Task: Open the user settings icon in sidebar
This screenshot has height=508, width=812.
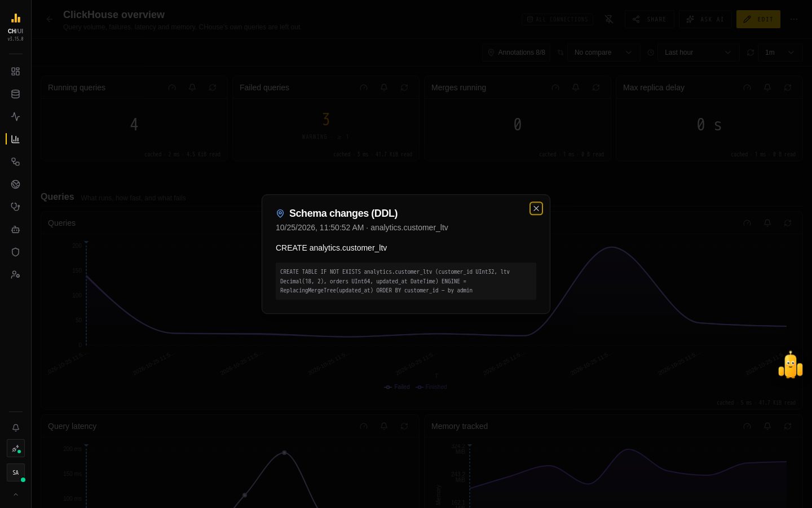Action: pyautogui.click(x=16, y=274)
